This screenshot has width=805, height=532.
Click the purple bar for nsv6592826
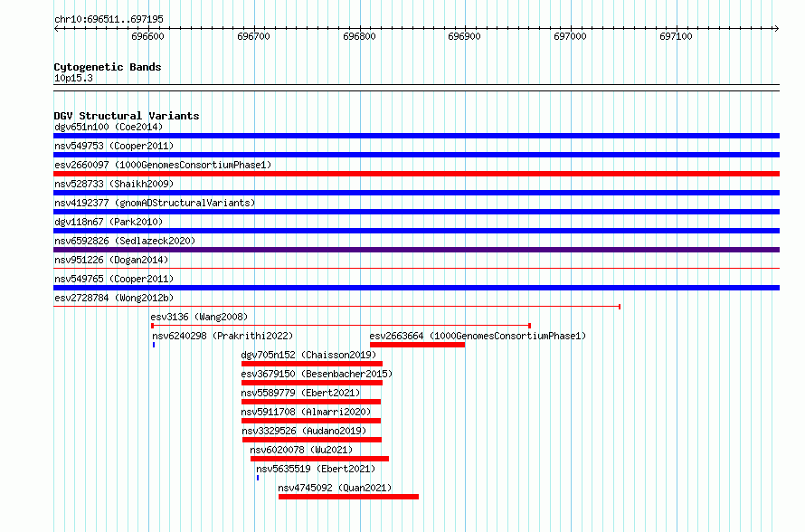coord(416,250)
